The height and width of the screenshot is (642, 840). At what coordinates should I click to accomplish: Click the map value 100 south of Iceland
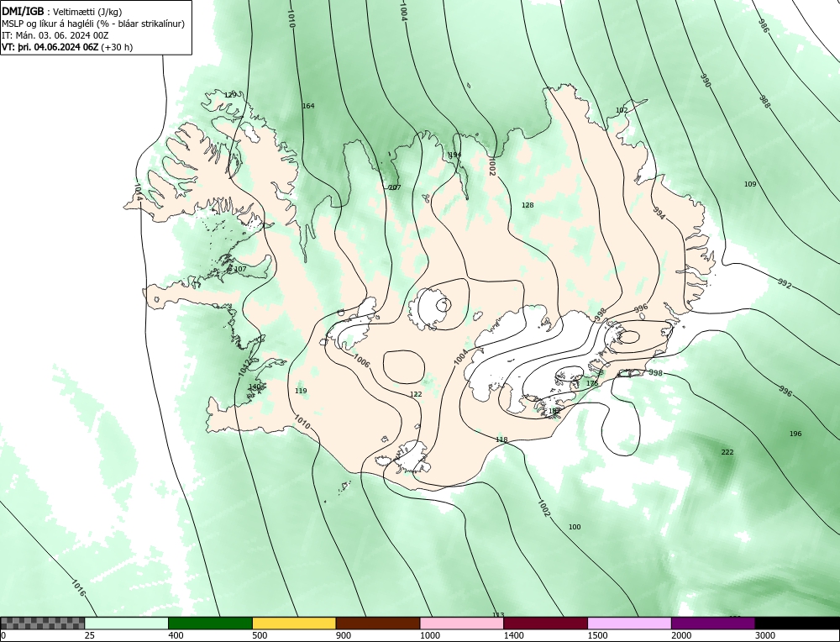[x=575, y=527]
